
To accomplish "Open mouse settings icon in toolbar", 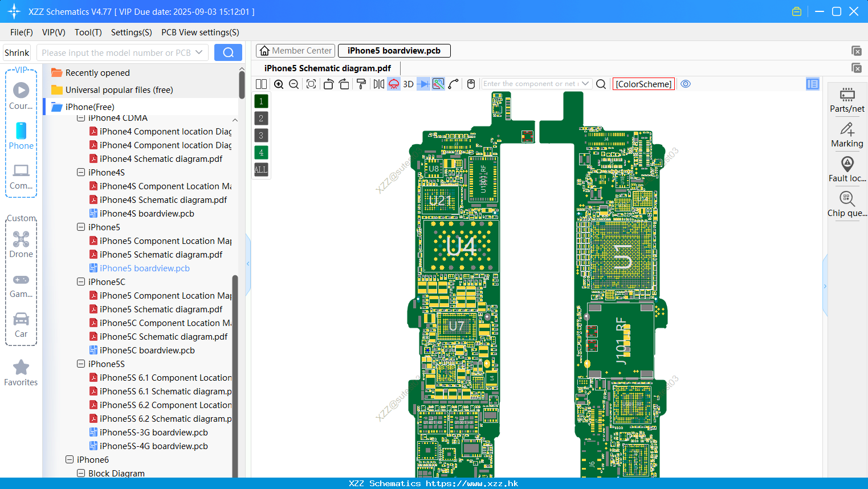I will tap(471, 84).
